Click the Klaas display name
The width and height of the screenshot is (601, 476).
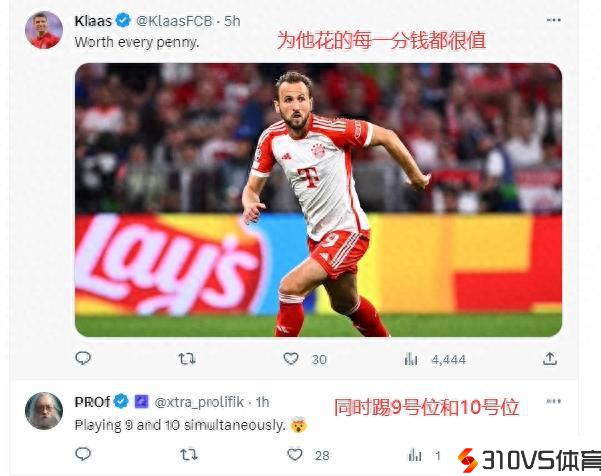pyautogui.click(x=93, y=21)
